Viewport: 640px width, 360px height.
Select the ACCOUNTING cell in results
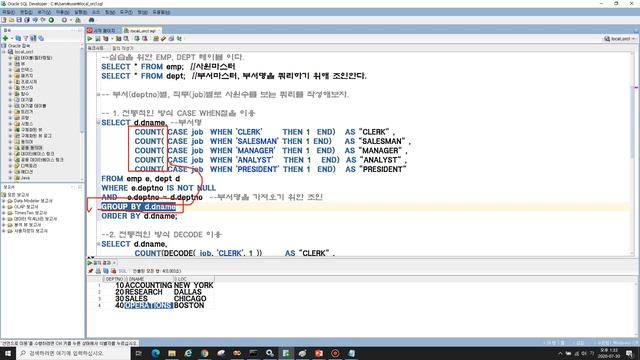[x=149, y=285]
